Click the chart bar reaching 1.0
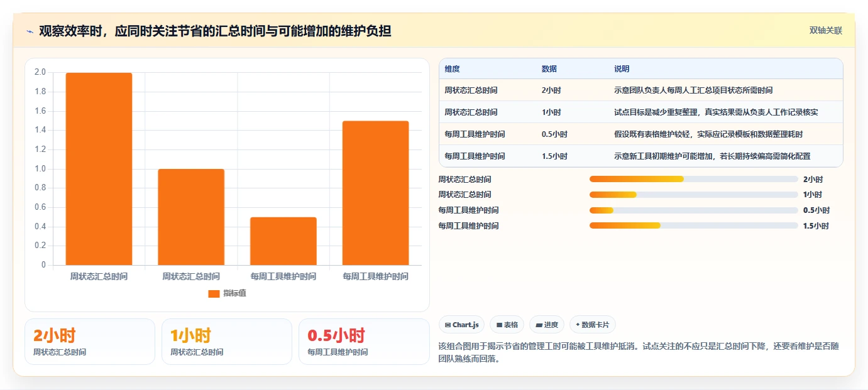The width and height of the screenshot is (868, 390). (191, 217)
